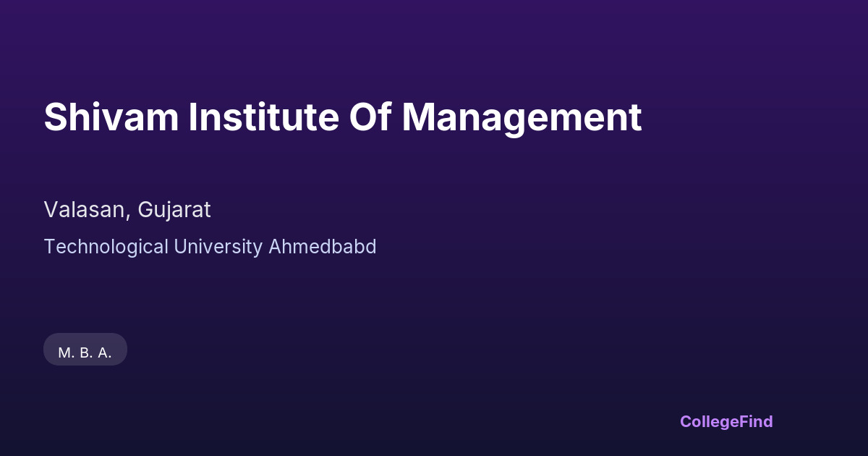Click the word Of in the title
Image resolution: width=868 pixels, height=456 pixels.
(370, 117)
